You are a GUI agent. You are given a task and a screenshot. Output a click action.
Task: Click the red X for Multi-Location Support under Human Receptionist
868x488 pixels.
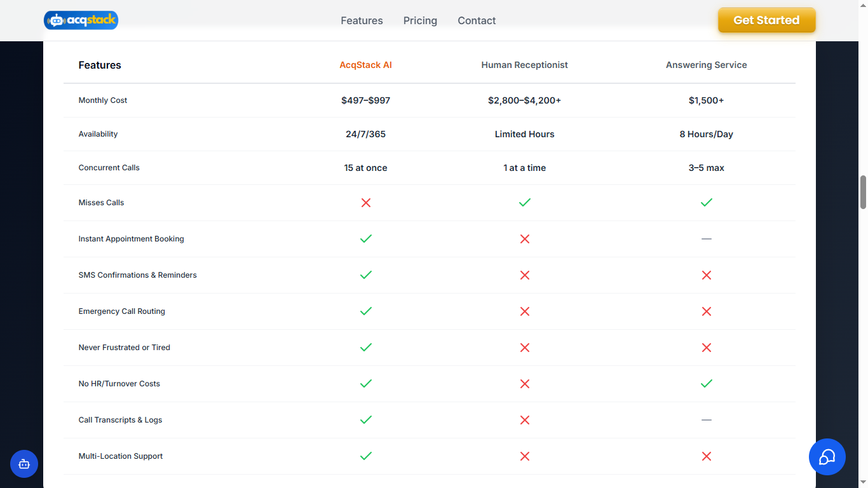[524, 456]
